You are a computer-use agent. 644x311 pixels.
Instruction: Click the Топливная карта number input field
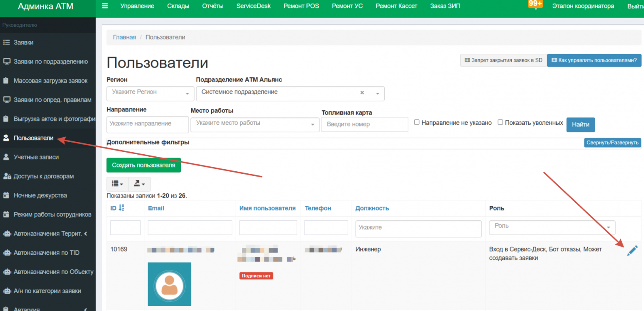point(364,124)
